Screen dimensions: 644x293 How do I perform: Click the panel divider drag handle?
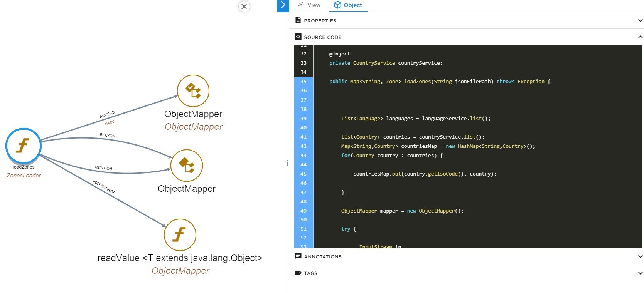pos(287,163)
